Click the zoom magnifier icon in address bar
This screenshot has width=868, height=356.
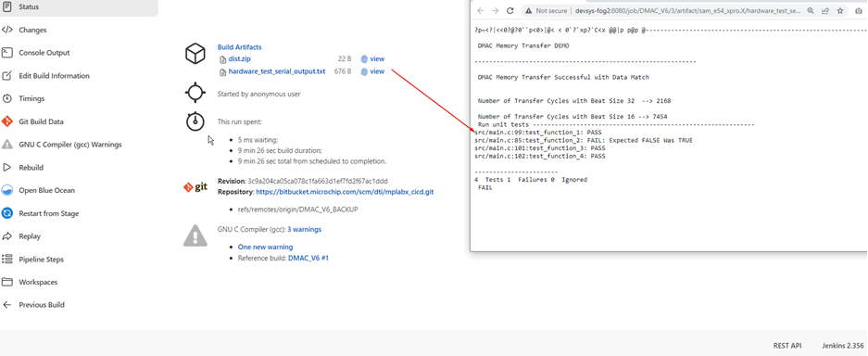tap(811, 10)
